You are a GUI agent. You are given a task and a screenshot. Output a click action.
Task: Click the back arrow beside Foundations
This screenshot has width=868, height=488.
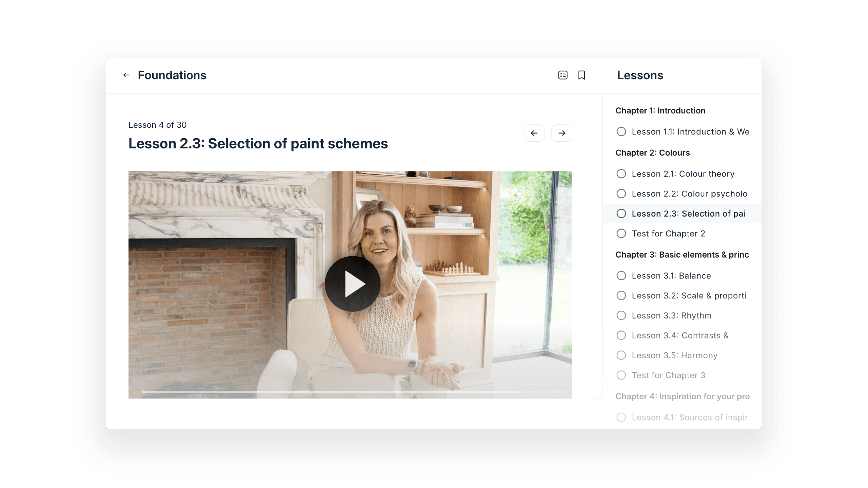coord(126,75)
